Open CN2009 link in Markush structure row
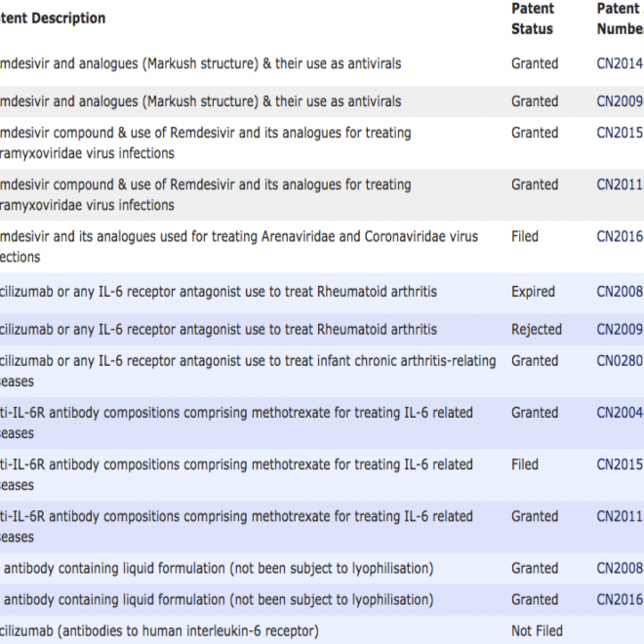 pos(621,101)
